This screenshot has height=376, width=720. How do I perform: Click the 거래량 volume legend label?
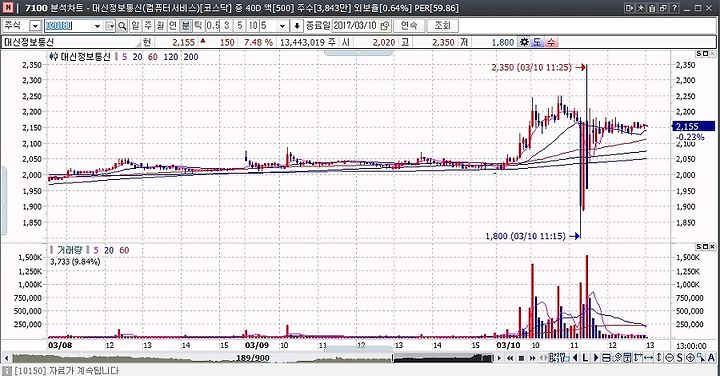point(69,250)
